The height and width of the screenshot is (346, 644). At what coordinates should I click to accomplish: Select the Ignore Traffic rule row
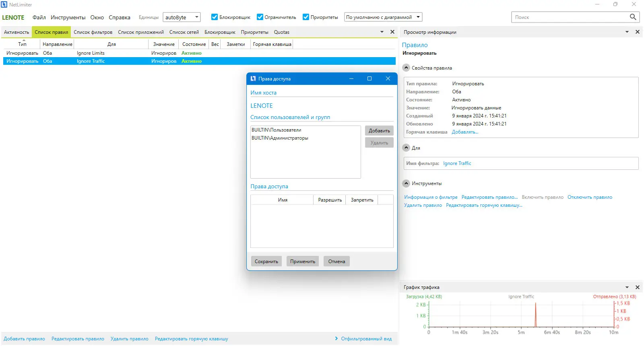point(199,61)
